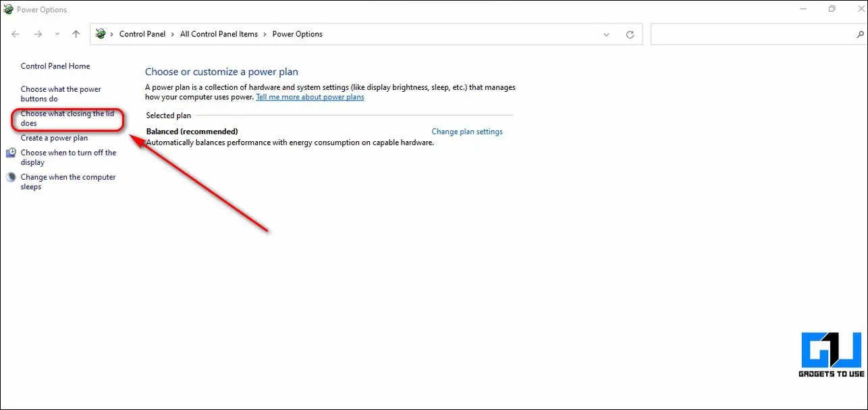Open Control Panel Home

point(55,66)
